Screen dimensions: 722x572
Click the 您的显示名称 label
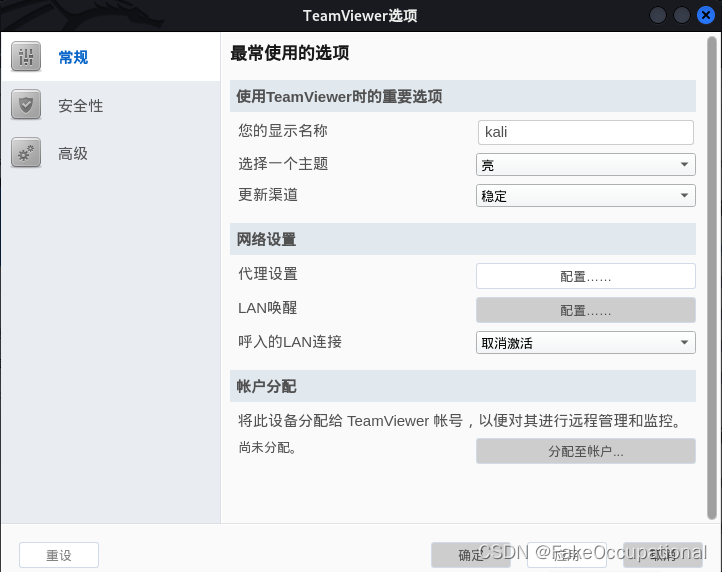tap(283, 131)
